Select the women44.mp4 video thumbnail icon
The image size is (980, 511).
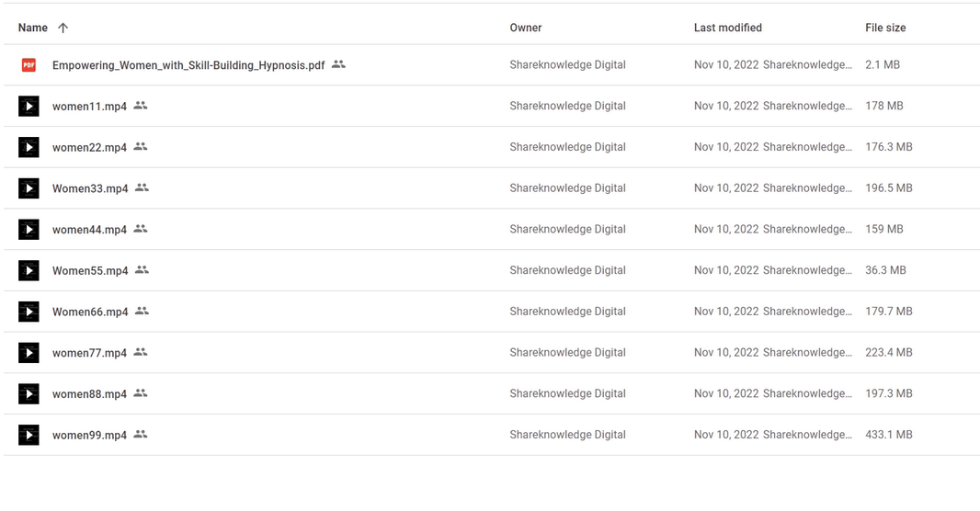(x=28, y=229)
